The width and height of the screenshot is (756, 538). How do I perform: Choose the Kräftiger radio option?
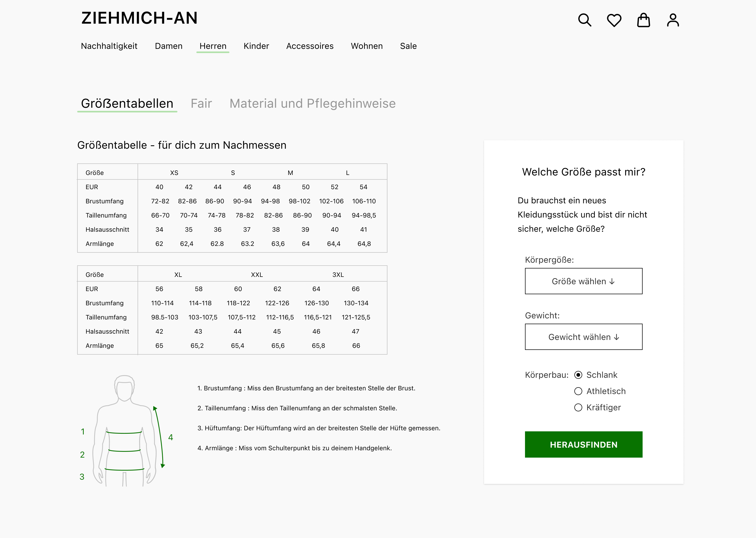pyautogui.click(x=578, y=407)
